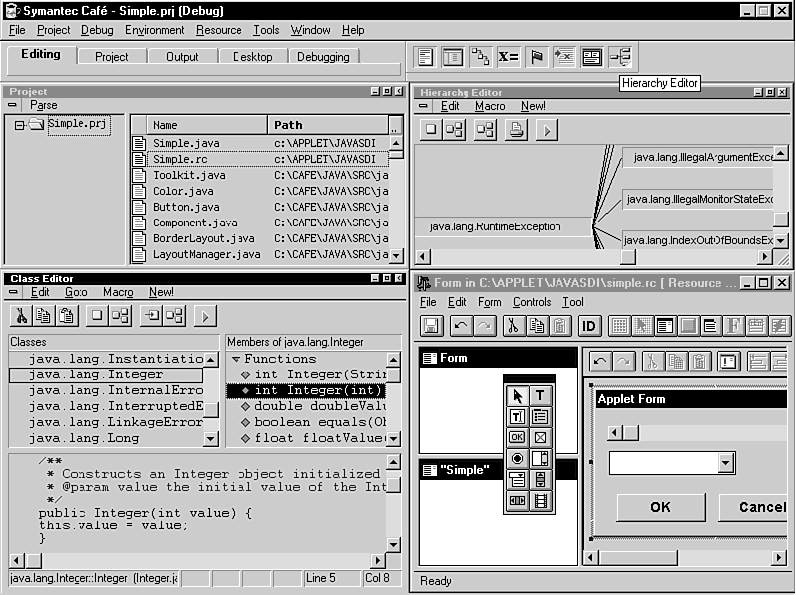Viewport: 796px width, 595px height.
Task: Collapse the Functions group in members list
Action: tap(236, 359)
